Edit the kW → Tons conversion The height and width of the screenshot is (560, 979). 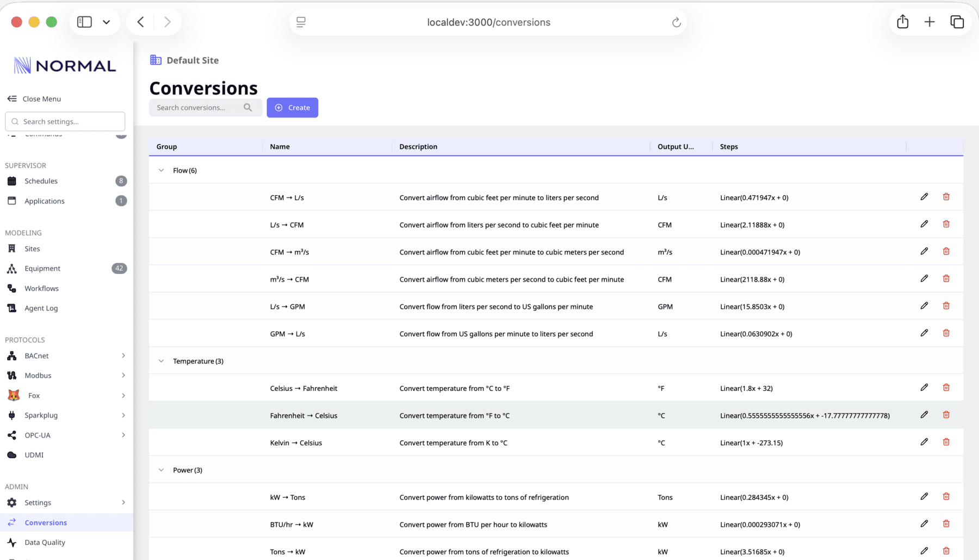[x=924, y=496]
